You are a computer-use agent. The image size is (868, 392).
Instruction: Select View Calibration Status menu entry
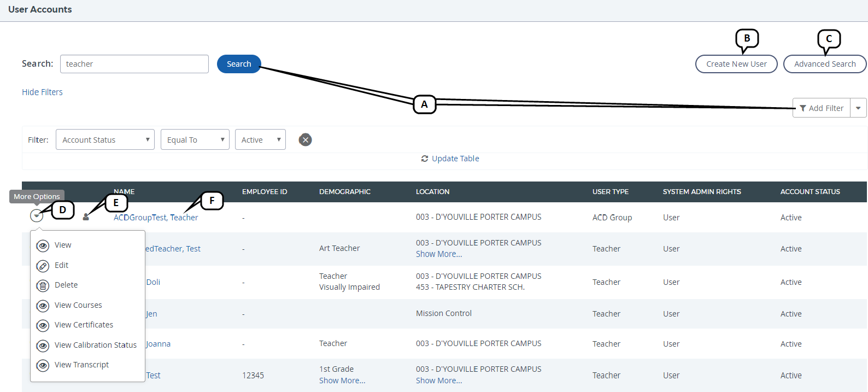[95, 345]
